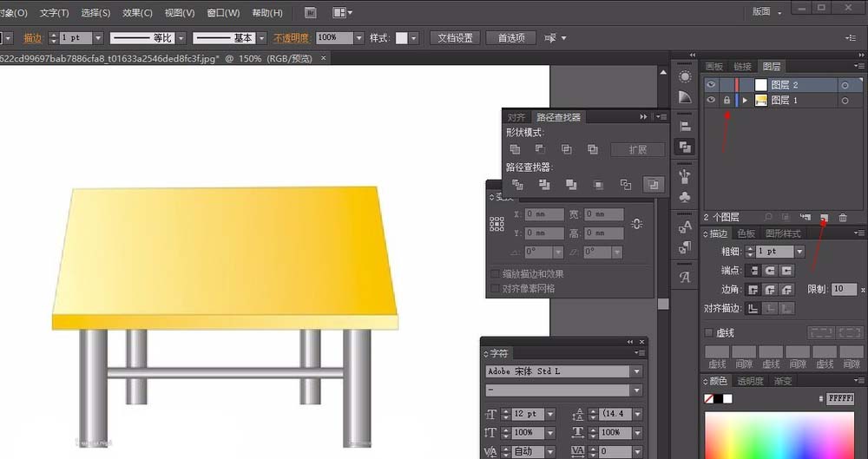Click the constrain width and height link icon

click(636, 224)
